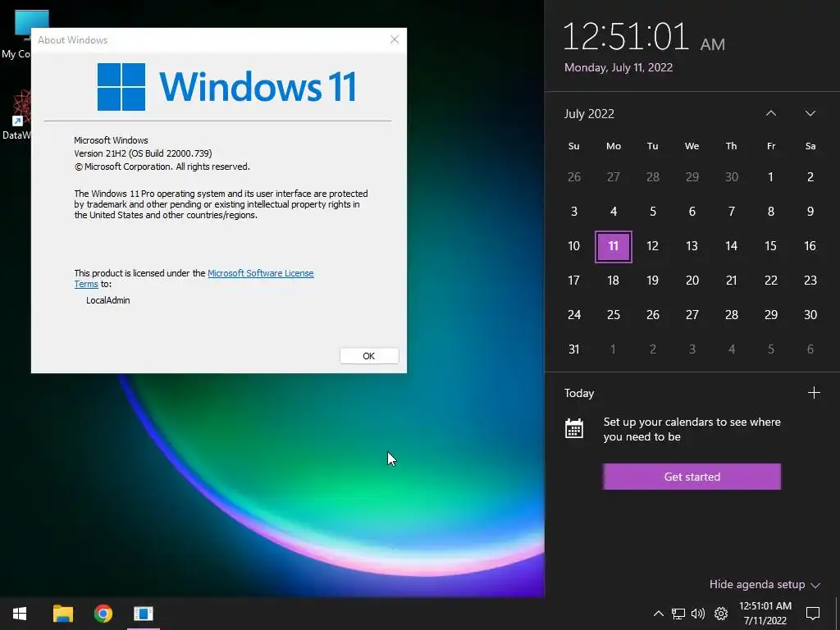This screenshot has height=630, width=840.
Task: Go to next month with down chevron
Action: click(x=810, y=113)
